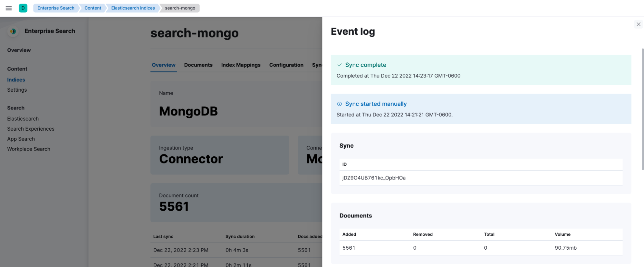
Task: Click the search-mongo breadcrumb
Action: coord(180,8)
